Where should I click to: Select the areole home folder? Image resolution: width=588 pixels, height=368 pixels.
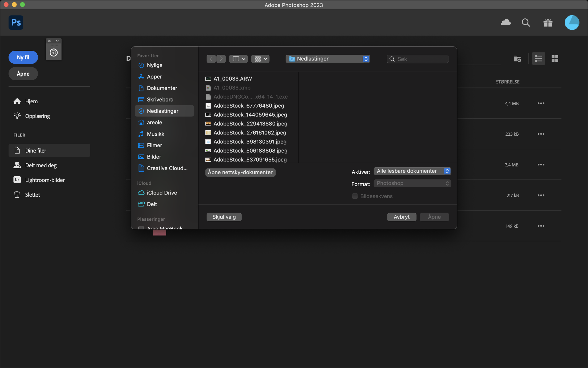tap(164, 122)
